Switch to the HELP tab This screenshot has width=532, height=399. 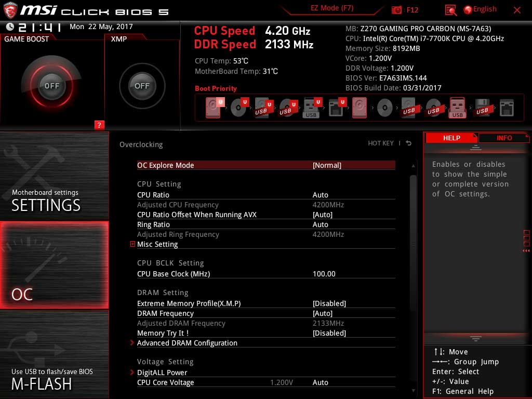click(451, 138)
